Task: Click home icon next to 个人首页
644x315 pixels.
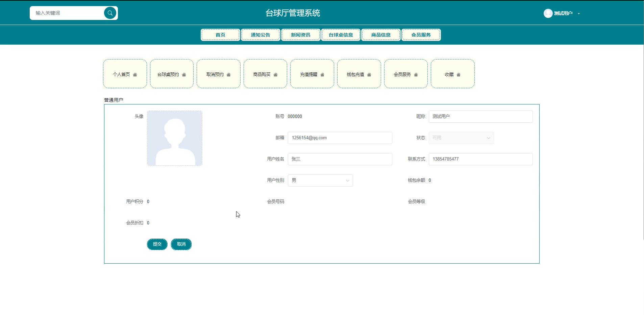Action: [x=135, y=75]
